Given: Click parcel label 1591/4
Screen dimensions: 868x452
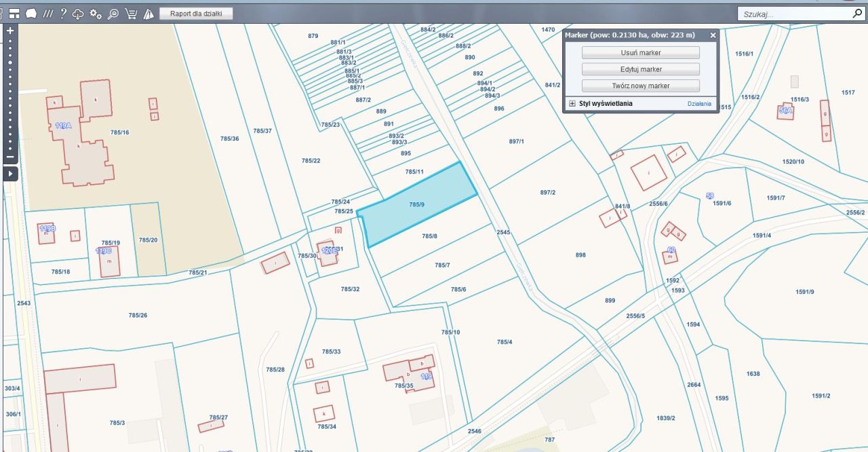Looking at the screenshot, I should (x=762, y=236).
